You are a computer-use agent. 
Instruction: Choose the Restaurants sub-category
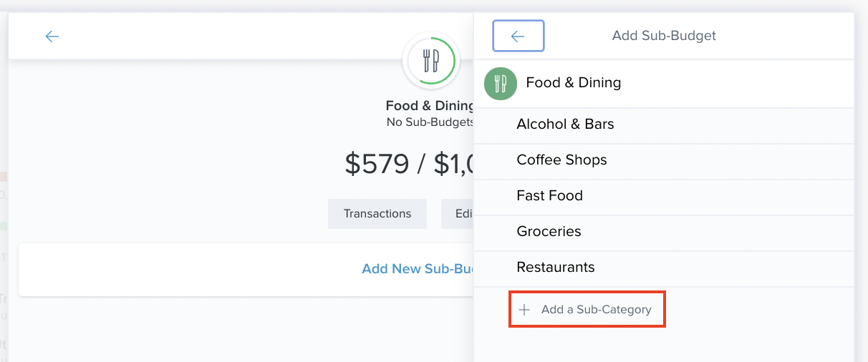[x=555, y=268]
